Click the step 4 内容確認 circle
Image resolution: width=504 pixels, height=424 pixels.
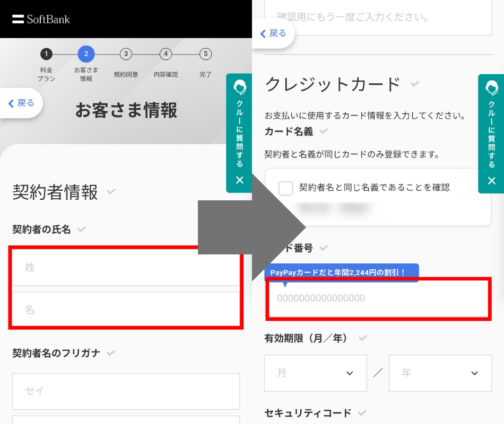tap(166, 54)
